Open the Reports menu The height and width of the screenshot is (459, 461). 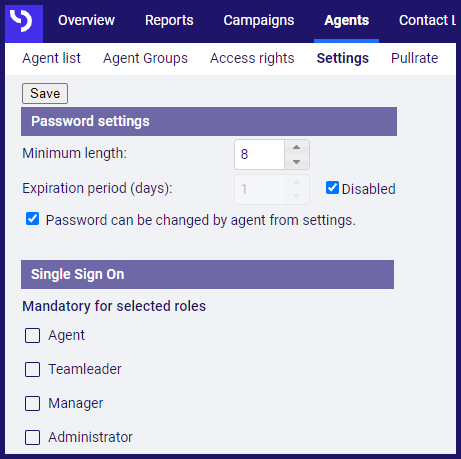click(x=169, y=20)
